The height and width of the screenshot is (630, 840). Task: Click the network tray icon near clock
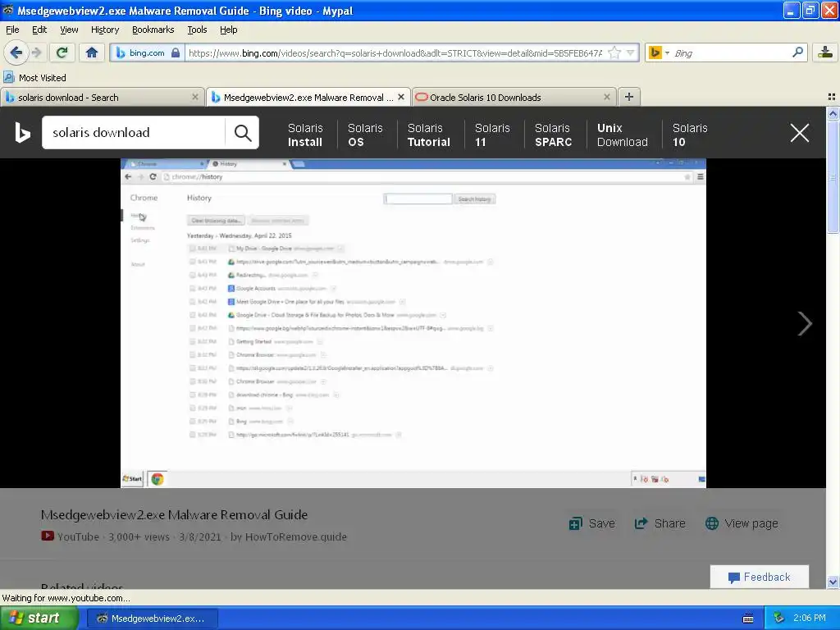(778, 619)
